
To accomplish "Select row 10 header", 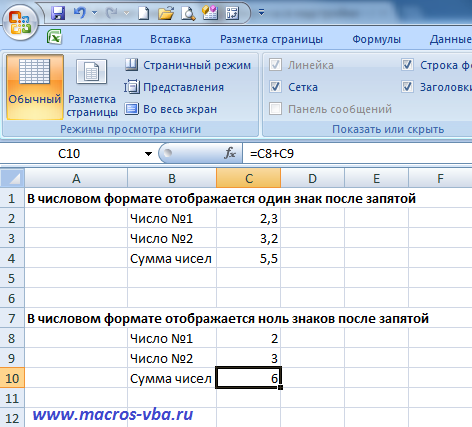I will (12, 379).
